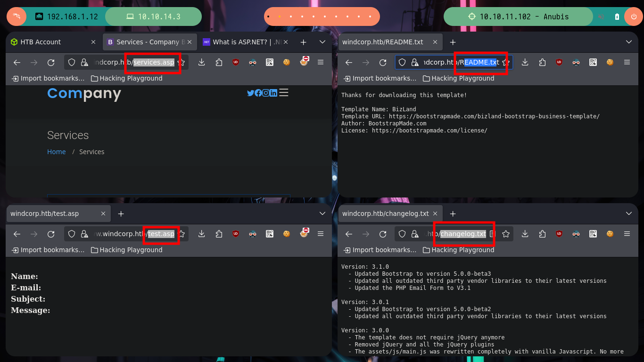Open the uBlock Origin extension in the services.asp window
The height and width of the screenshot is (362, 644).
(x=236, y=62)
